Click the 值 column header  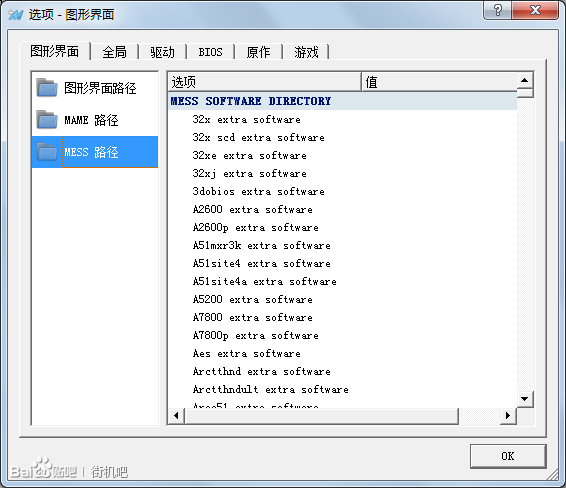439,82
